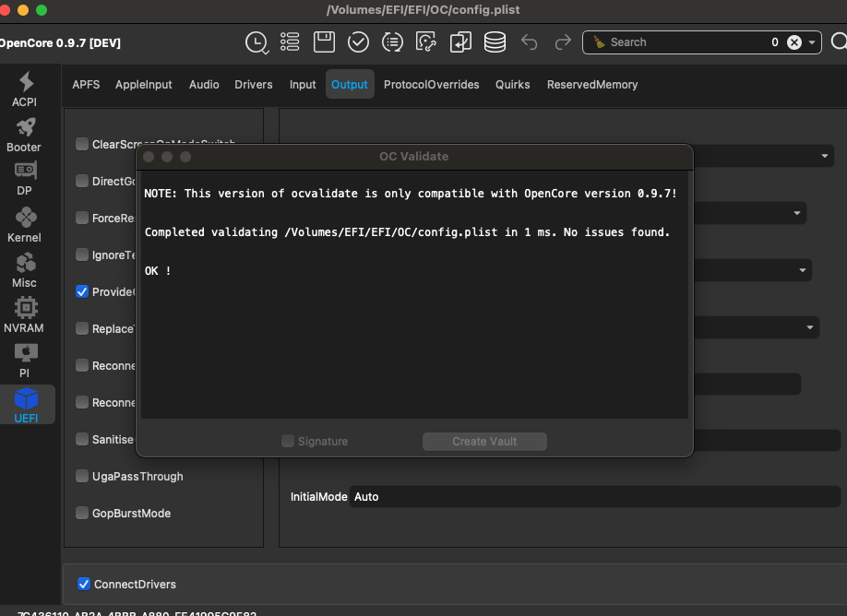Toggle the UgaPassThrough checkbox
Screen dimensions: 847x616
pyautogui.click(x=83, y=476)
